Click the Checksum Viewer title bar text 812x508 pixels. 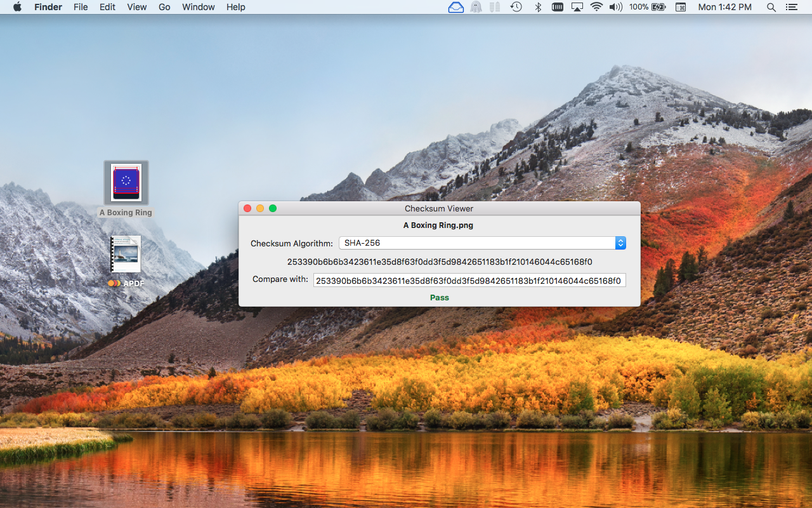(439, 208)
